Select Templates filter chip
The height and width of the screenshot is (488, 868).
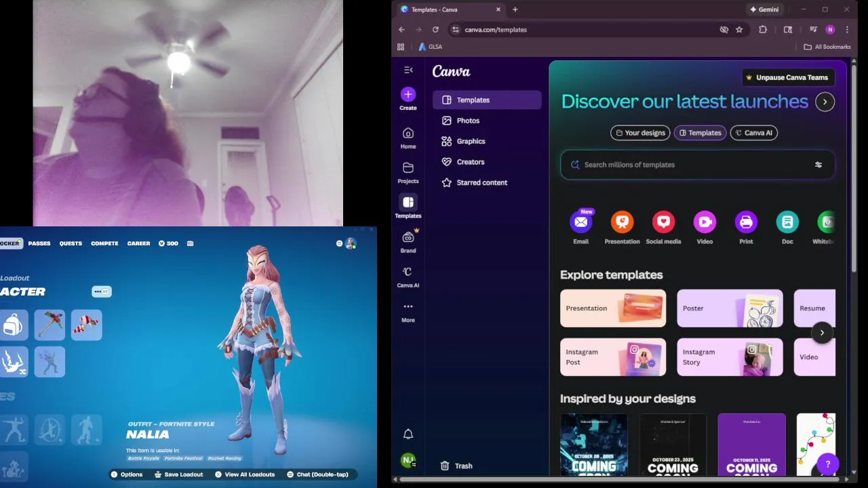point(700,133)
